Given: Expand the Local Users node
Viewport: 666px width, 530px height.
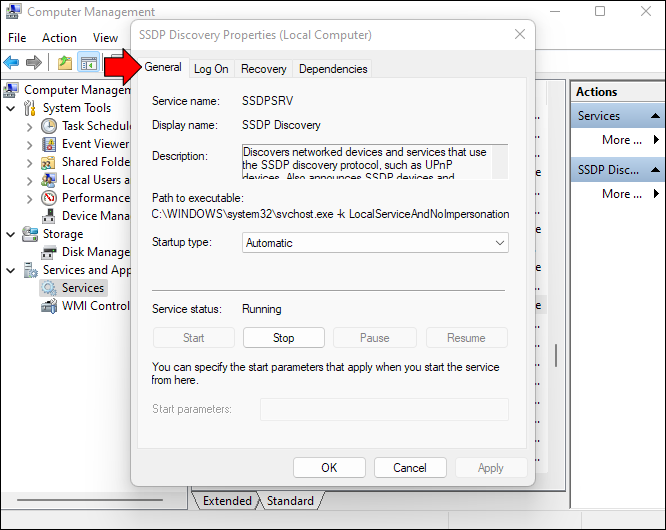Looking at the screenshot, I should pos(29,180).
